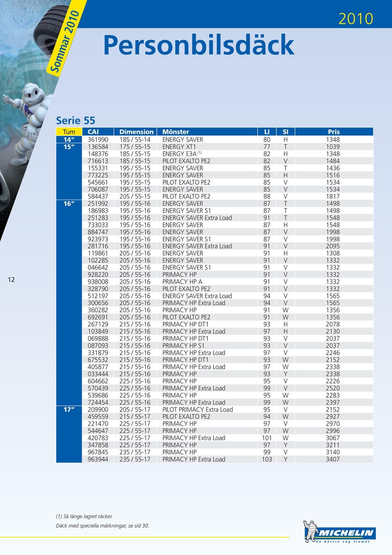Click 'ENERGY XT1' pattern name
The height and width of the screenshot is (555, 392).
pos(179,147)
